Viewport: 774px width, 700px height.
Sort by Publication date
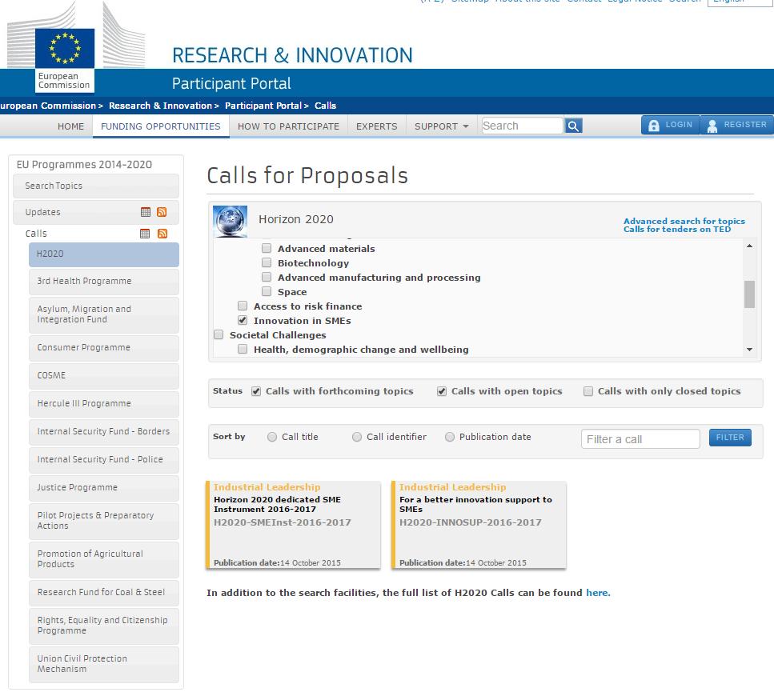pyautogui.click(x=450, y=437)
